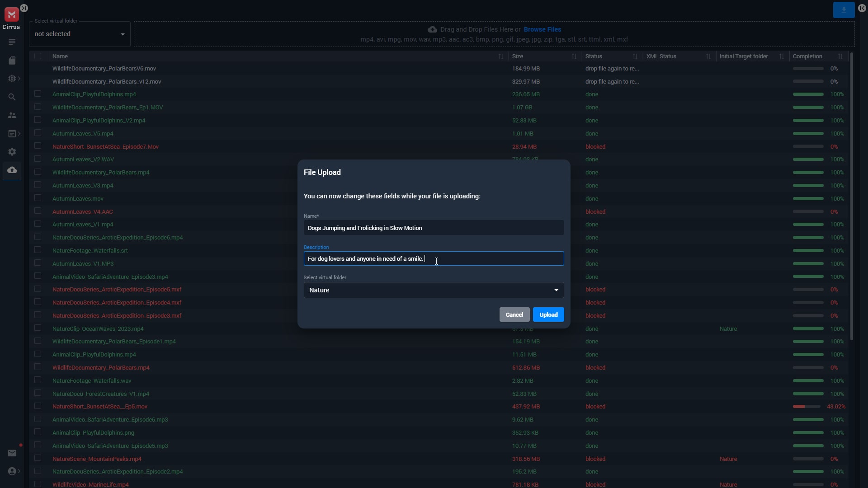Click into the Name input field
This screenshot has height=488, width=868.
(x=433, y=228)
